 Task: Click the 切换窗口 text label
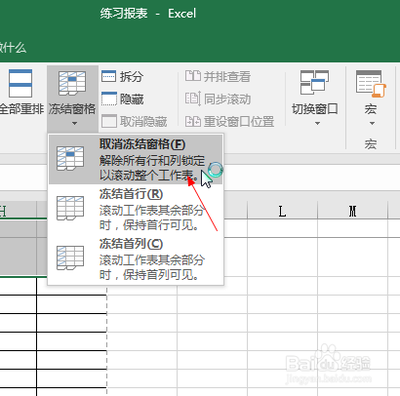pos(315,109)
